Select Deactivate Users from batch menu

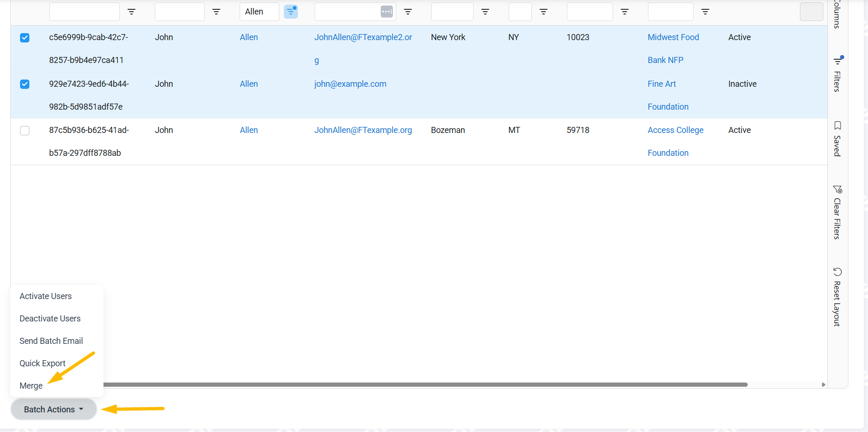click(x=50, y=319)
